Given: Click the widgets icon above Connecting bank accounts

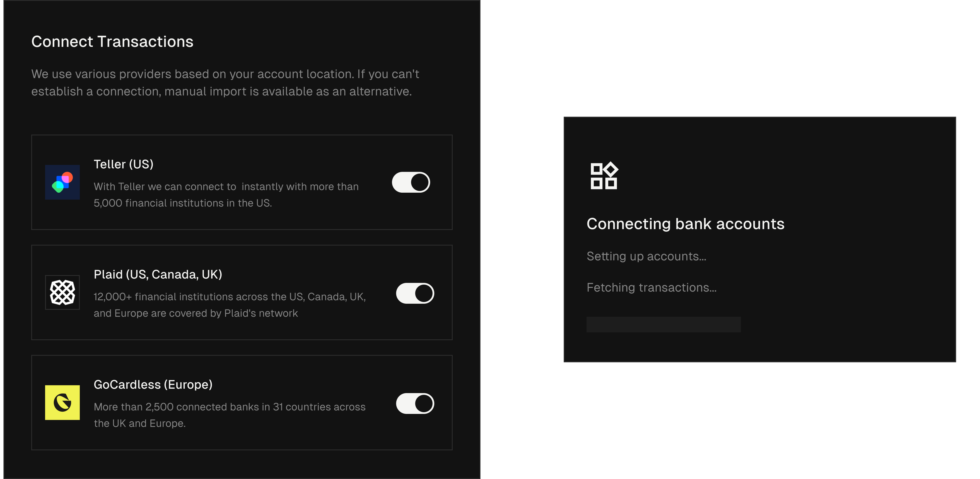Looking at the screenshot, I should [x=604, y=176].
